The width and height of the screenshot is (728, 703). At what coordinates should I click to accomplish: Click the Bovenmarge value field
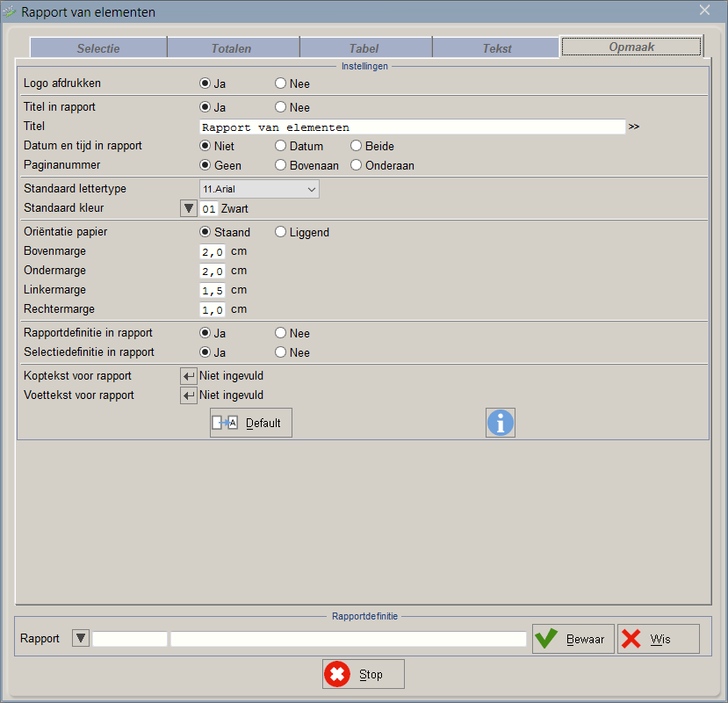click(x=213, y=252)
